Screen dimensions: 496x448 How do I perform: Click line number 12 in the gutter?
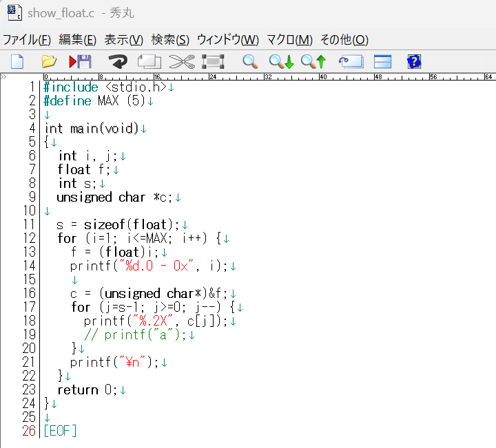click(x=29, y=238)
